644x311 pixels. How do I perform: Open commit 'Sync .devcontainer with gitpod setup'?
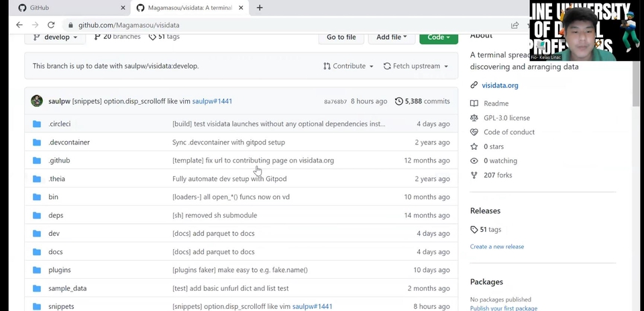229,142
